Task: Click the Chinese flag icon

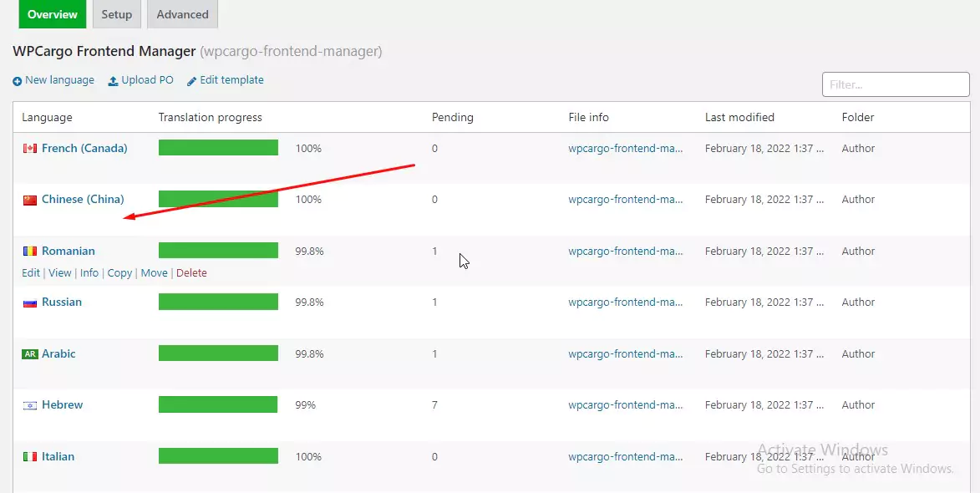Action: [30, 200]
